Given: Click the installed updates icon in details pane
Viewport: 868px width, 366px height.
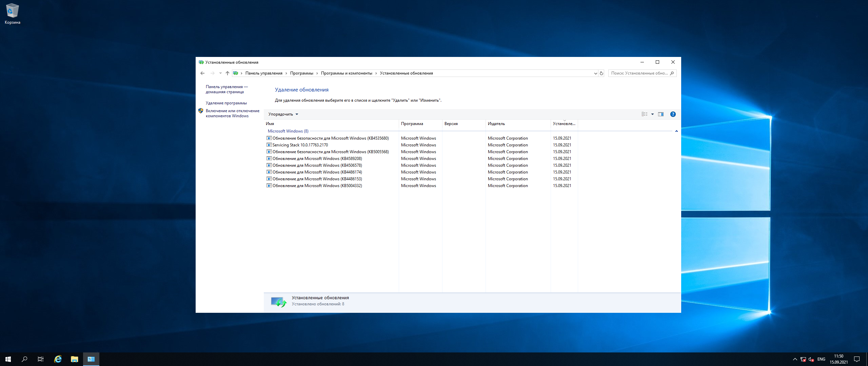Looking at the screenshot, I should coord(278,302).
